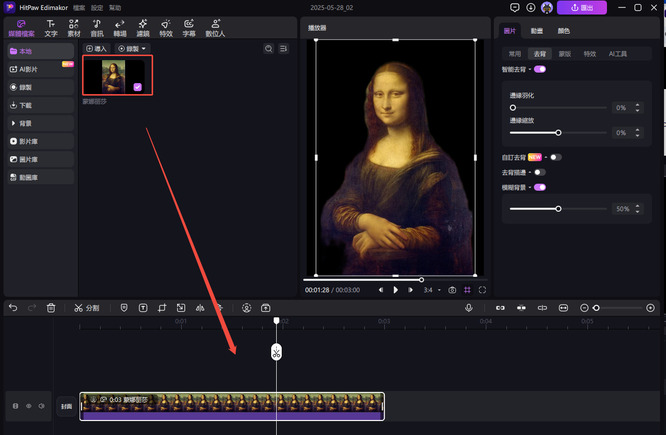Viewport: 666px width, 435px height.
Task: Click the blur background strength slider handle
Action: click(x=559, y=209)
